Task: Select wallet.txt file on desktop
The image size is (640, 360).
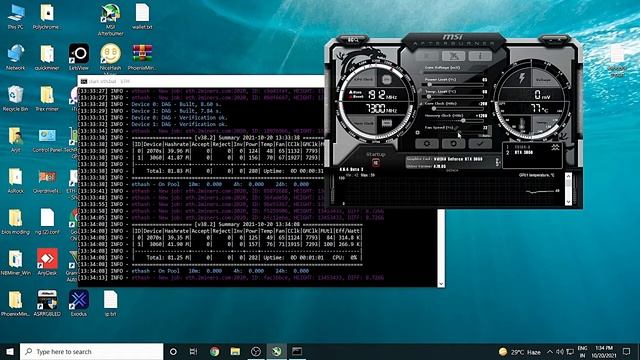Action: pos(142,17)
